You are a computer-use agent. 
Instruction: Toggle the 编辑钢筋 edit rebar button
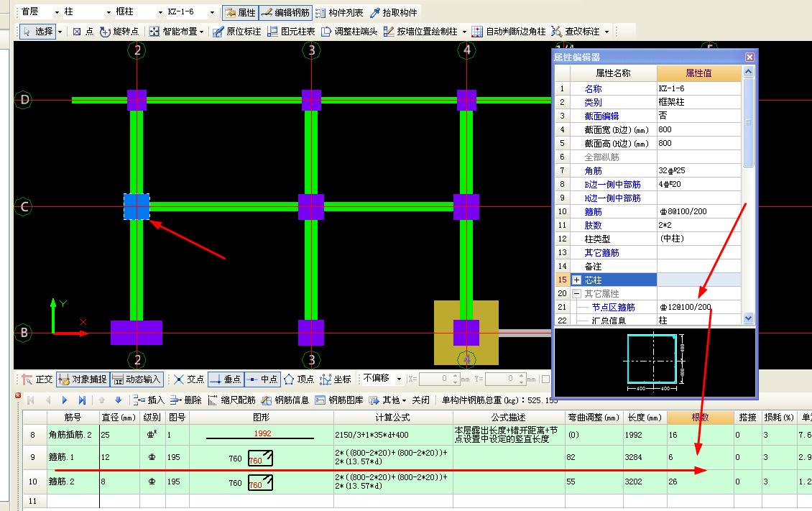(x=285, y=12)
